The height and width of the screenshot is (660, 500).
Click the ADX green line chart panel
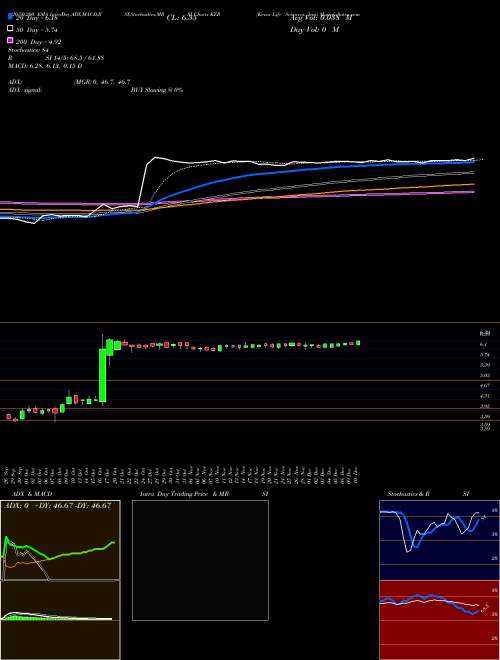(x=60, y=541)
